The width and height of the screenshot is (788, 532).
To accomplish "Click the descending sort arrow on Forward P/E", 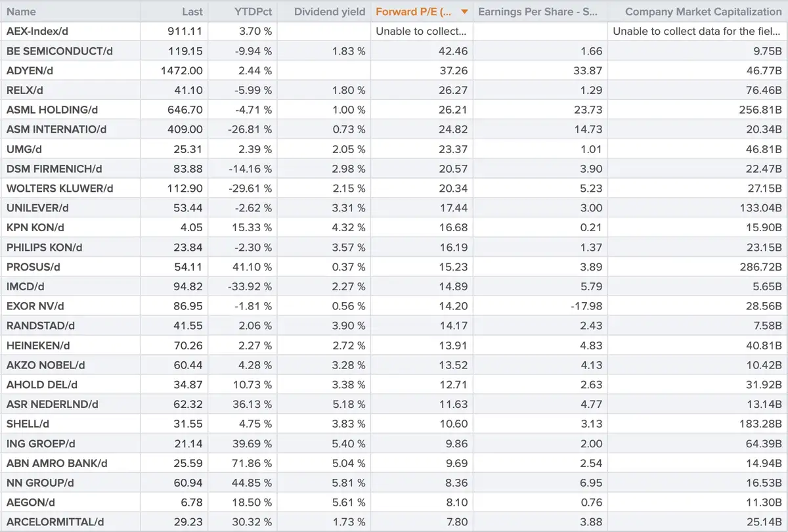I will coord(465,12).
